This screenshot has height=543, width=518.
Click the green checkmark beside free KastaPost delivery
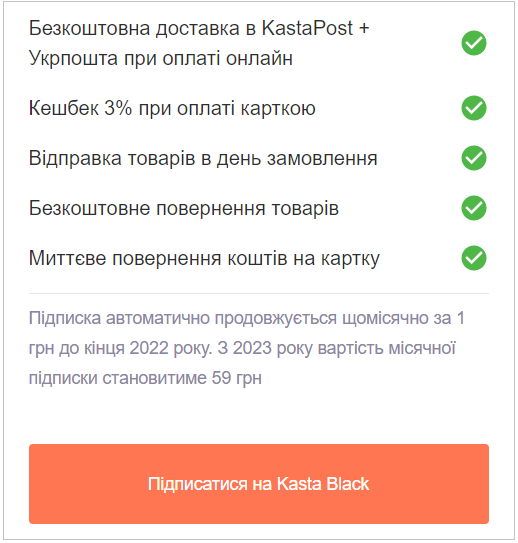(x=474, y=43)
